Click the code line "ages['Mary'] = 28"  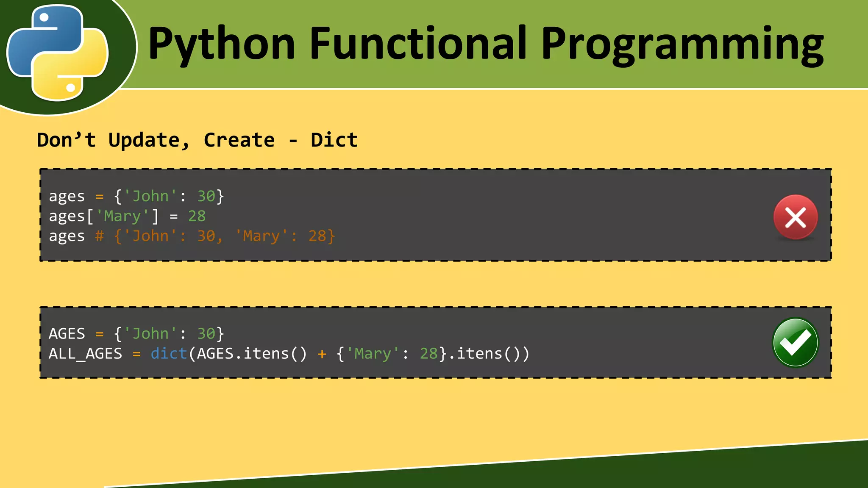[x=127, y=216]
